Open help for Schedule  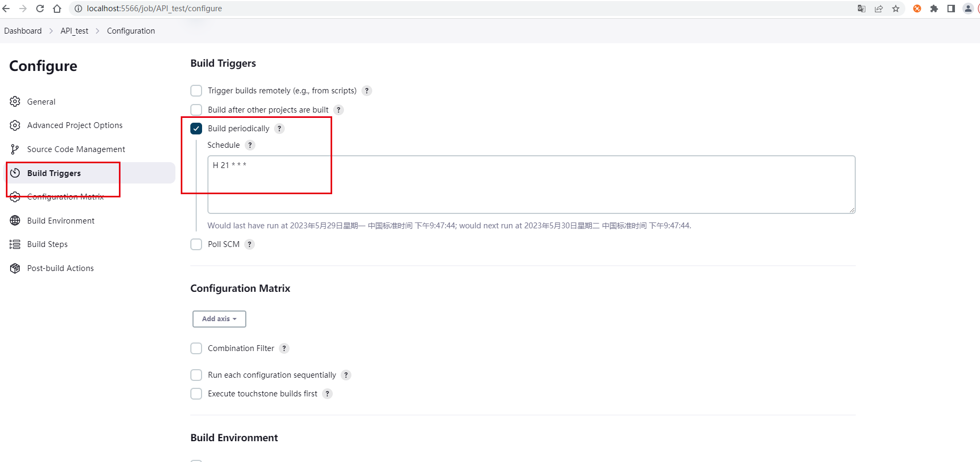[250, 145]
